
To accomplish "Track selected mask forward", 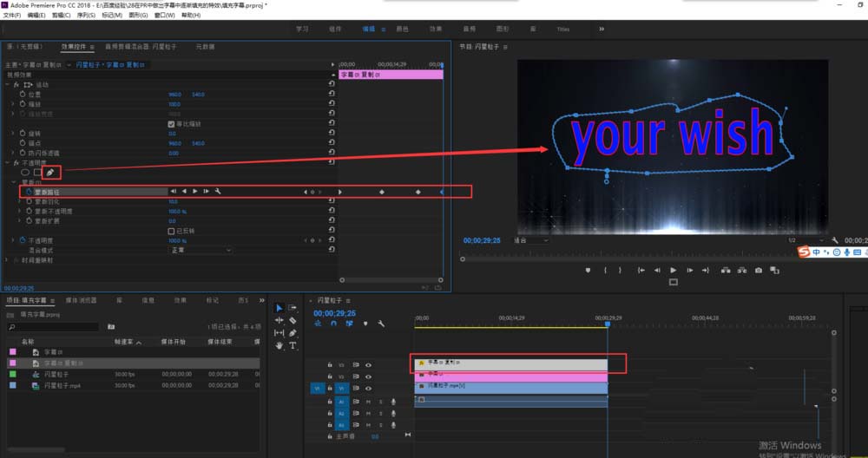I will 194,192.
